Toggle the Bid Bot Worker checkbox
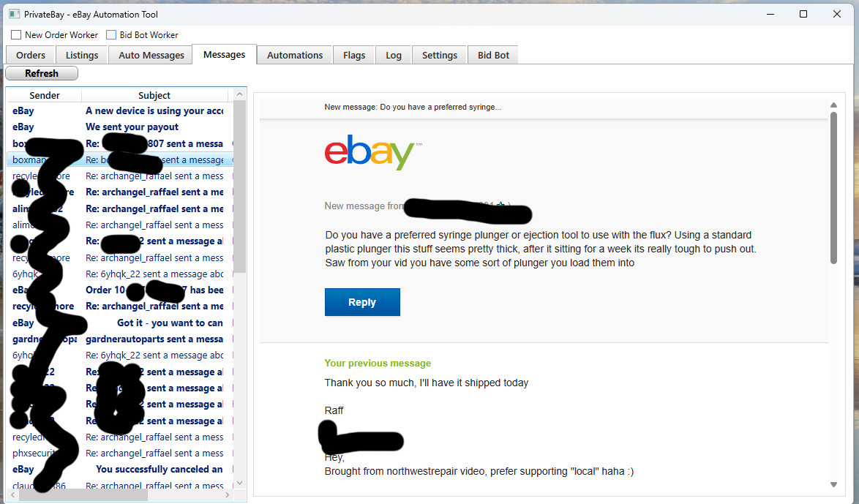Image resolution: width=859 pixels, height=504 pixels. coord(111,35)
